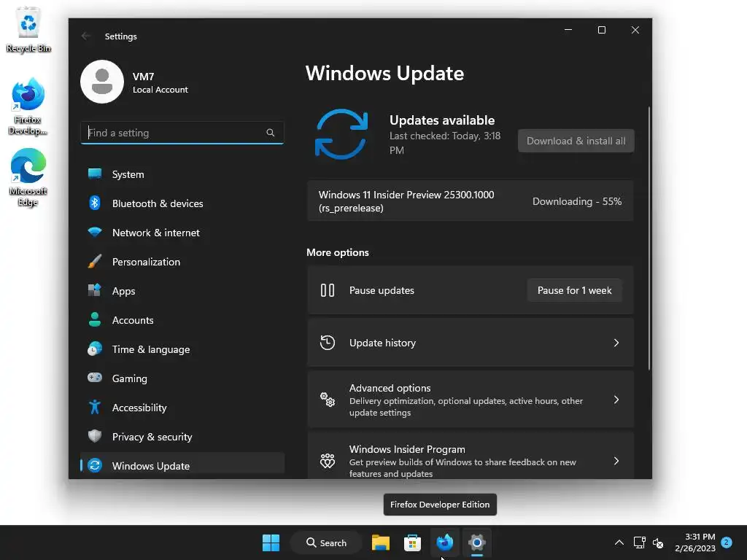747x560 pixels.
Task: Click Windows 11 Insider Preview 25300.1000 entry
Action: (x=471, y=201)
